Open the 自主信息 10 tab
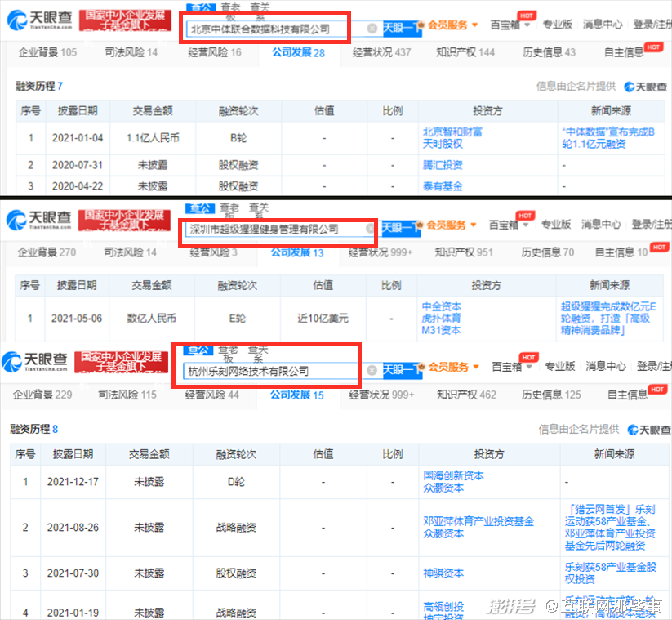This screenshot has height=620, width=672. (621, 252)
